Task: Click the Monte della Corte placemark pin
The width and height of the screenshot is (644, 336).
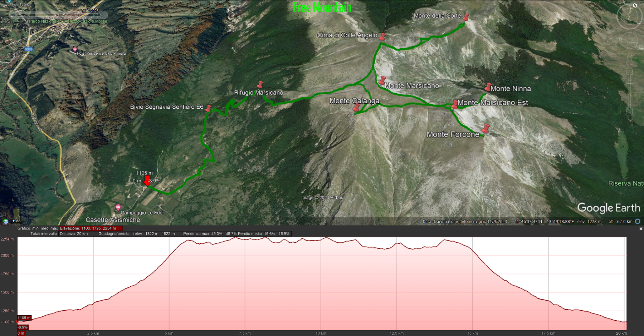Action: (x=465, y=17)
